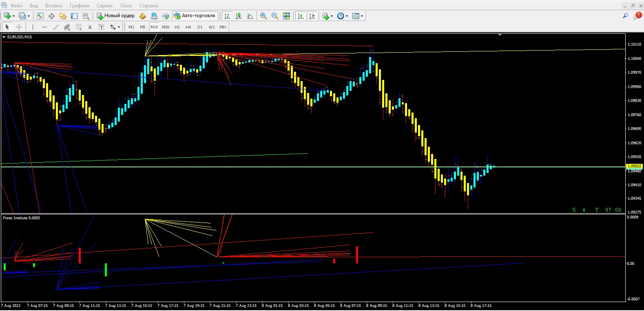Select the Text Label tool
644x311 pixels.
102,27
